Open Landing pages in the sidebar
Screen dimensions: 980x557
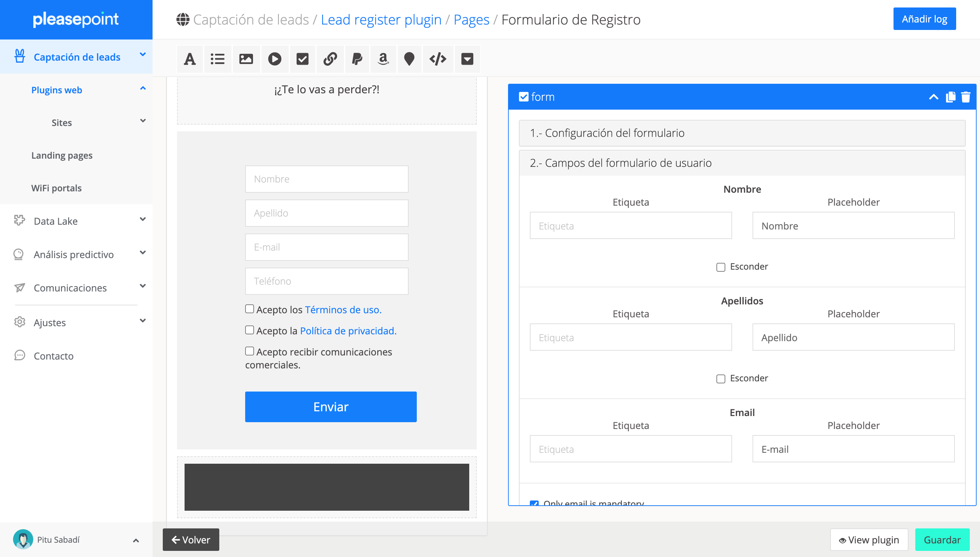[x=62, y=155]
